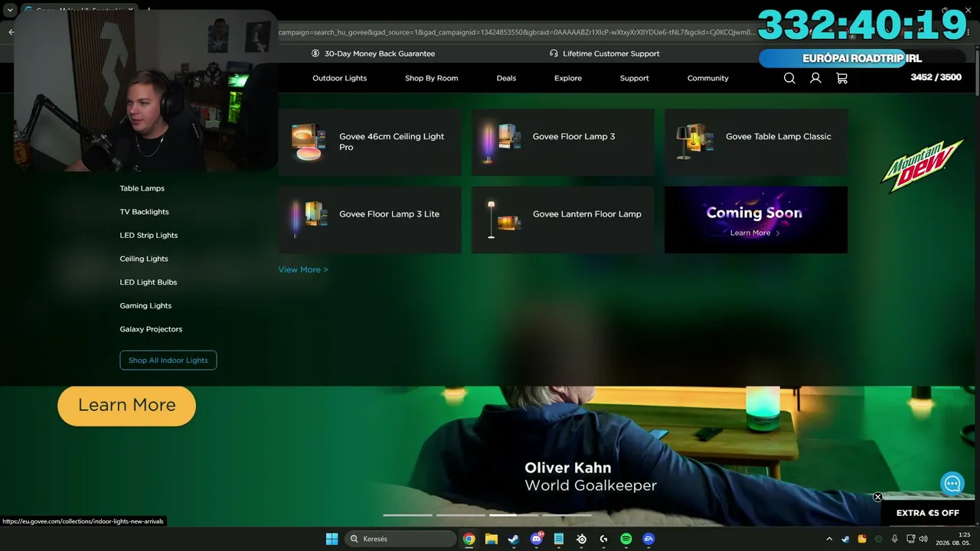Open SteelSeries app in the taskbar
The height and width of the screenshot is (551, 980).
tap(581, 539)
